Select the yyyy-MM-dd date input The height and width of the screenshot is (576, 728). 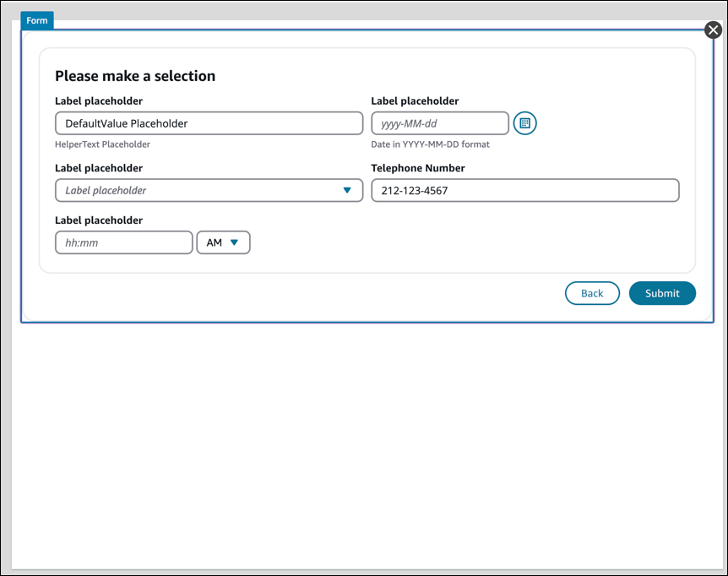(439, 123)
